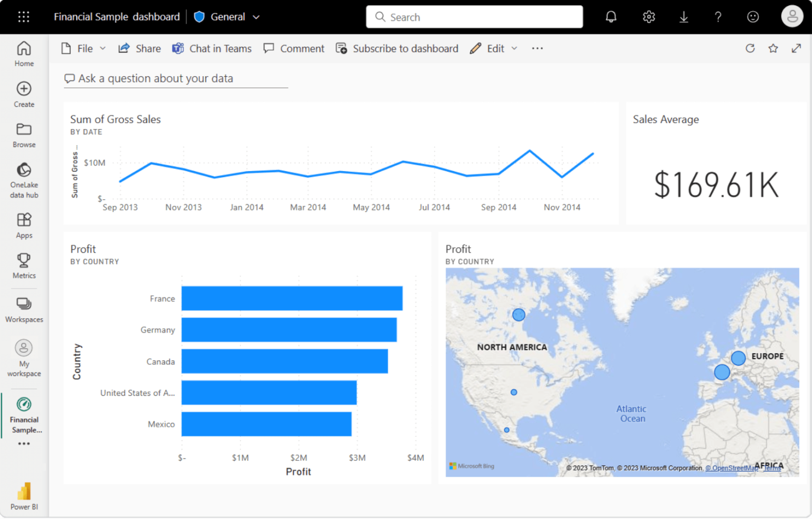Click the Create icon in the sidebar
This screenshot has width=812, height=519.
[24, 94]
